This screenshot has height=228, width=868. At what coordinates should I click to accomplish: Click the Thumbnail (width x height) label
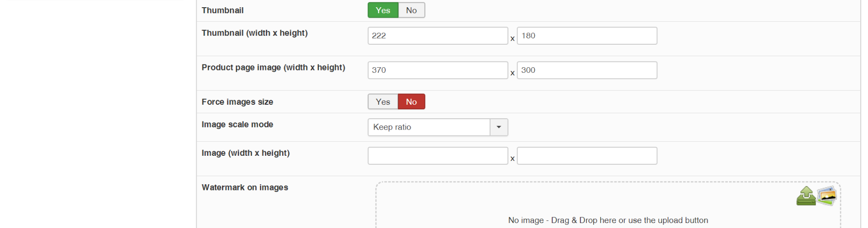tap(255, 33)
